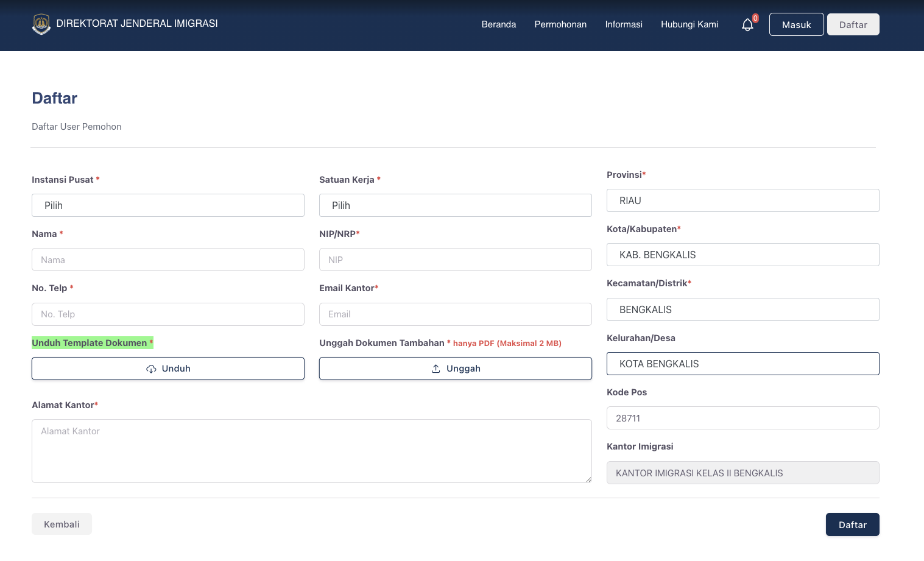Image resolution: width=924 pixels, height=561 pixels.
Task: Open the notification bell
Action: tap(747, 25)
